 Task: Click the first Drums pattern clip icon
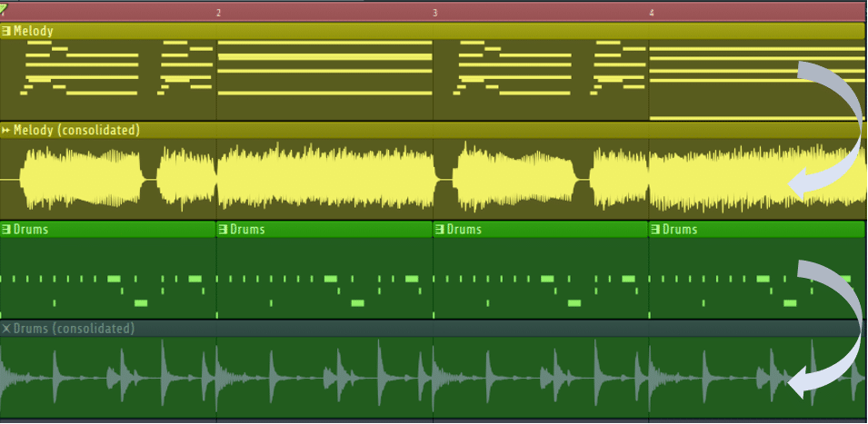point(6,229)
